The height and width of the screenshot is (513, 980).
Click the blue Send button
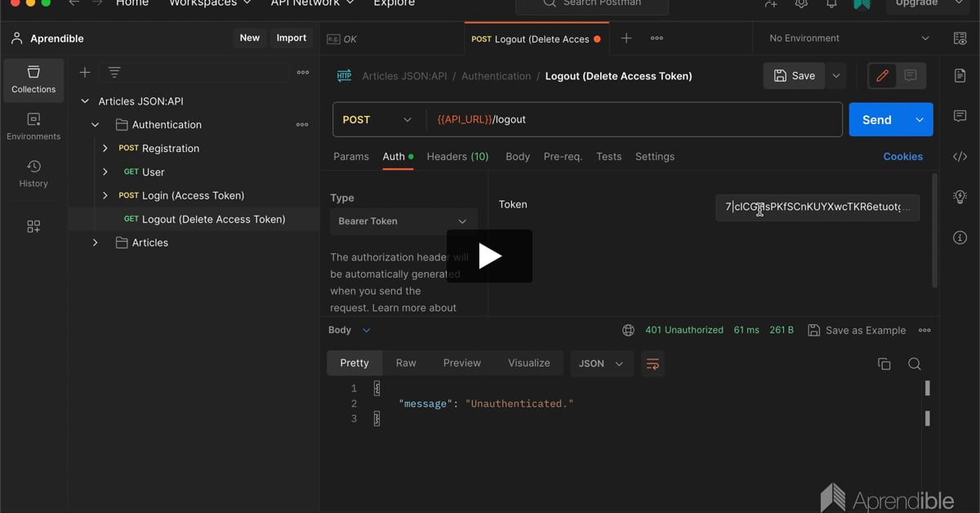[x=877, y=119]
